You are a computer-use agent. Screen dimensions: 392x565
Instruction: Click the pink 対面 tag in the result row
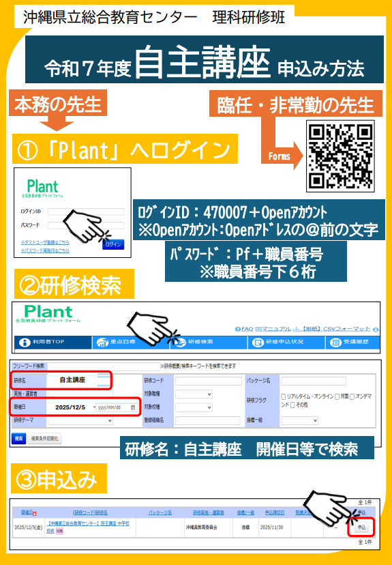pyautogui.click(x=59, y=531)
